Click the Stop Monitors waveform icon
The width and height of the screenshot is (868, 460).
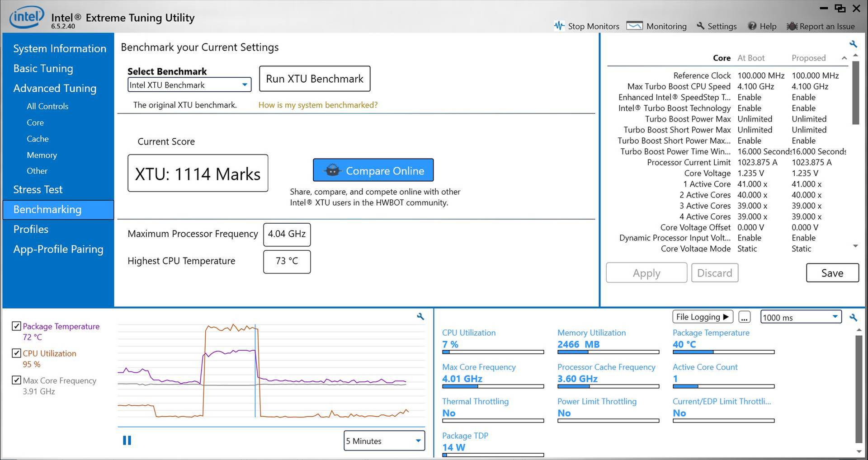pyautogui.click(x=559, y=26)
